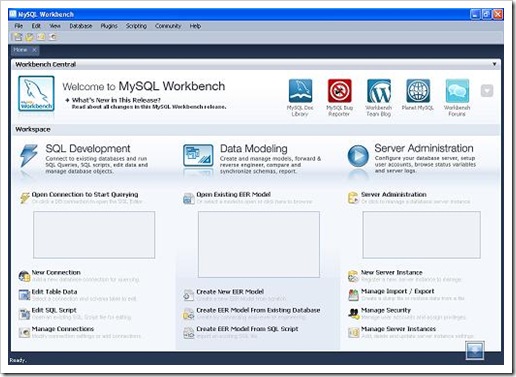Click Open Connection to Start Querying link
516x377 pixels.
pos(85,194)
